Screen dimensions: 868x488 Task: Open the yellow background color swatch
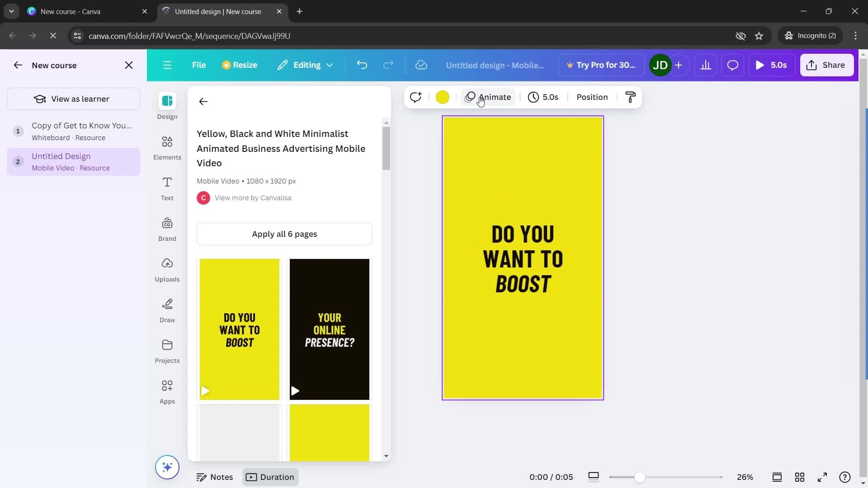pos(443,97)
